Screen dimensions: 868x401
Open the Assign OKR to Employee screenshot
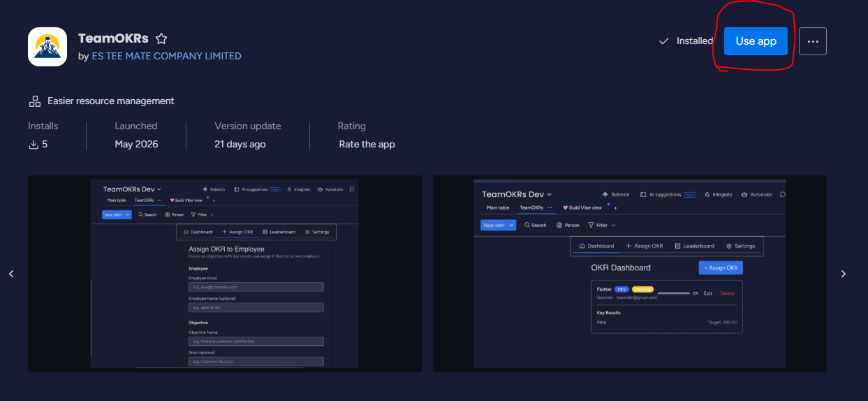pyautogui.click(x=225, y=274)
